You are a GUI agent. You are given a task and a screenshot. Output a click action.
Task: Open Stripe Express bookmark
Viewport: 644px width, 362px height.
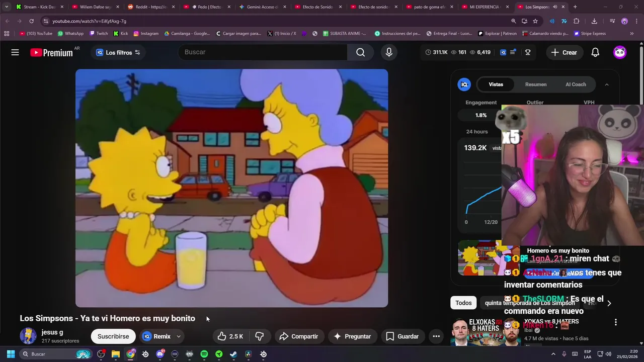[590, 34]
